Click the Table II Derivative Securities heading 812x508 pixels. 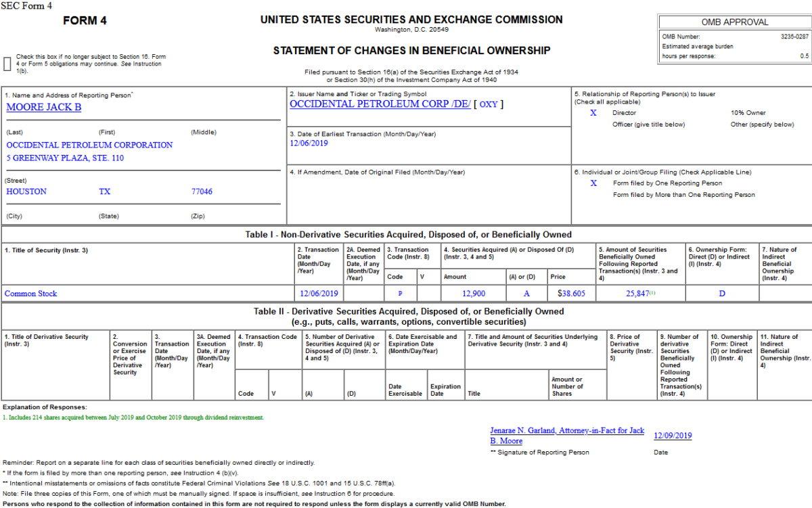(x=408, y=317)
